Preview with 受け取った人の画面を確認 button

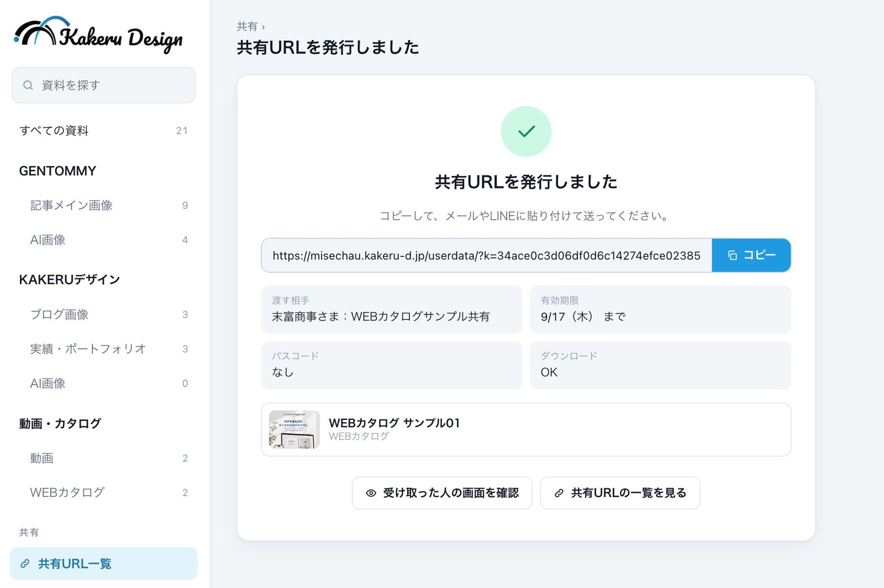[x=442, y=493]
